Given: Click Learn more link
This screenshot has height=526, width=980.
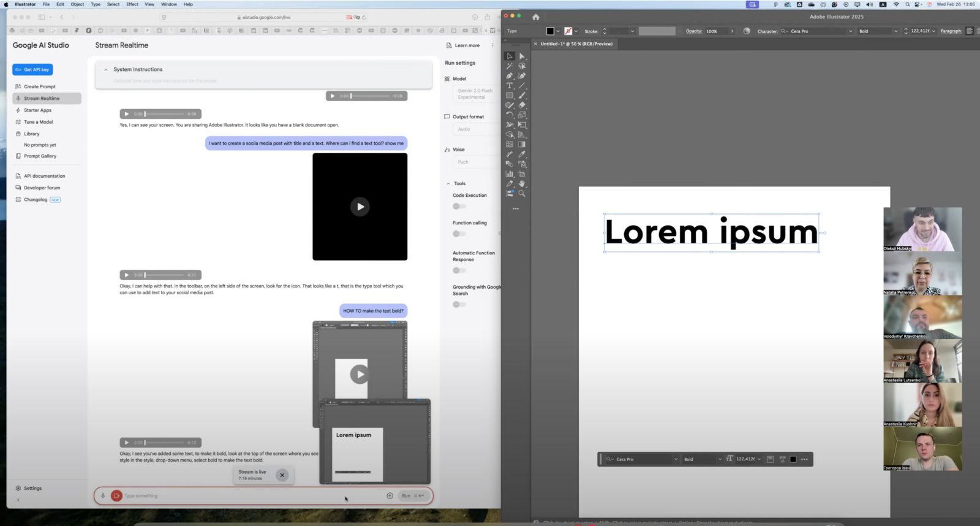Looking at the screenshot, I should tap(467, 45).
